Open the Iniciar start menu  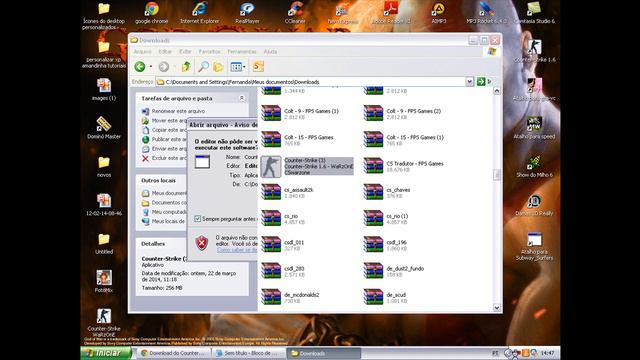(105, 353)
